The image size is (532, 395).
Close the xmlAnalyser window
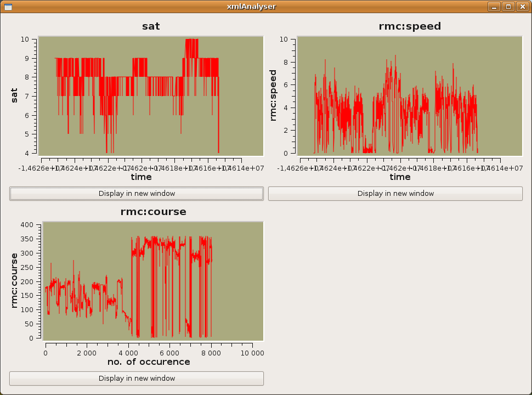[x=523, y=7]
